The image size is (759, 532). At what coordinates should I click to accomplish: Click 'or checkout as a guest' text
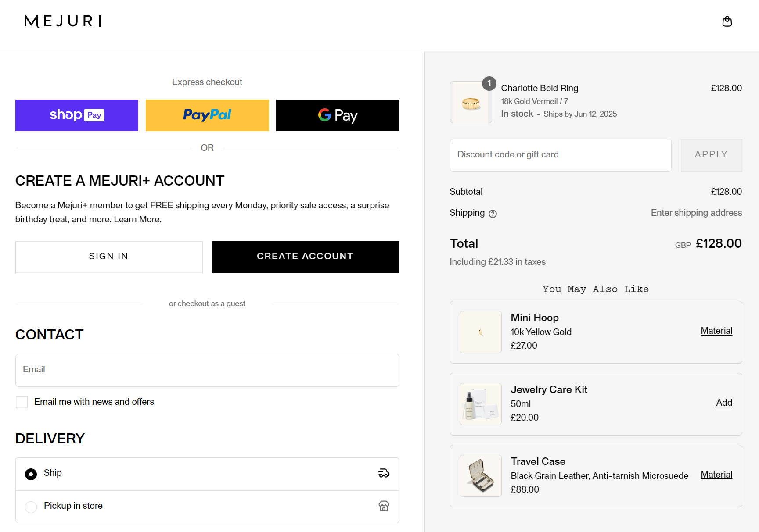click(x=207, y=303)
